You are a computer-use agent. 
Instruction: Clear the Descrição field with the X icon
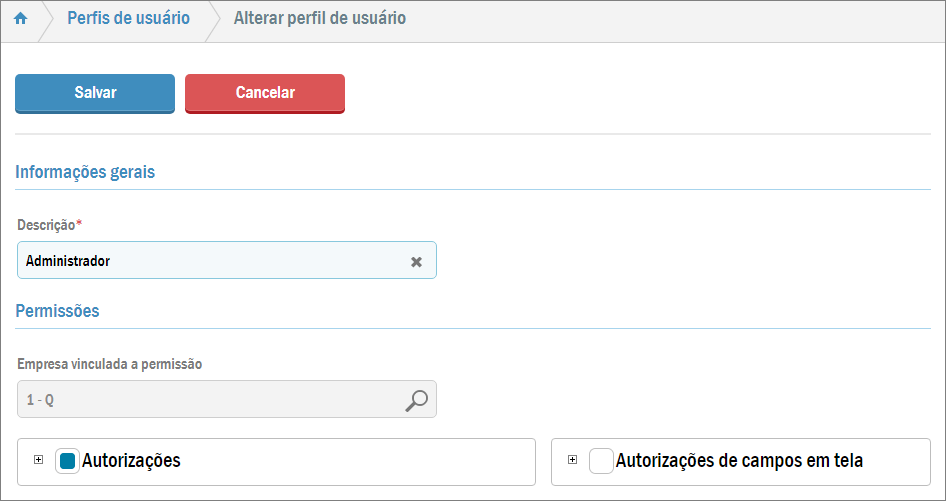click(416, 262)
